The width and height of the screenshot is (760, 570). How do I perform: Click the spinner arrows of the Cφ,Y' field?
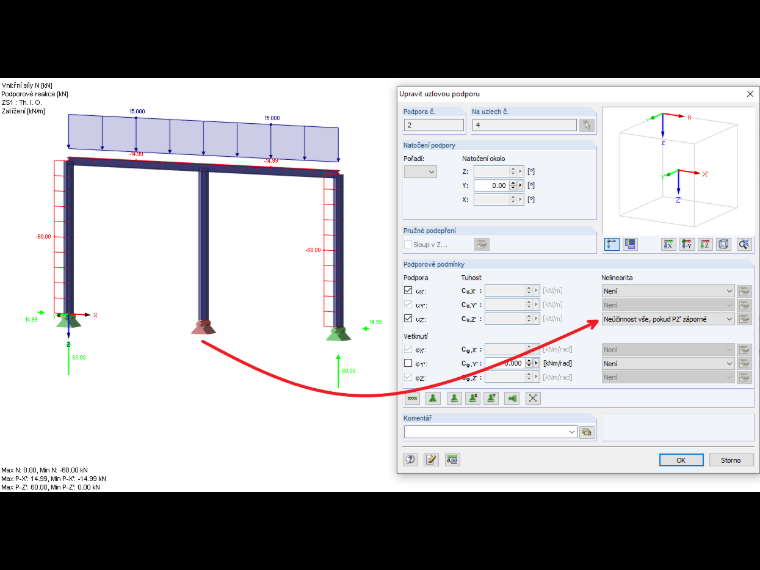point(529,363)
